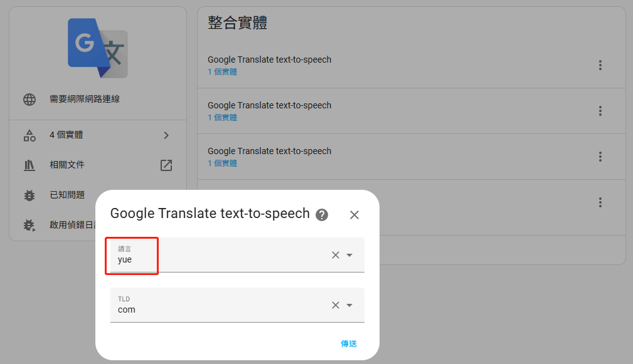Screen dimensions: 633x364
Task: Expand the TLD dropdown arrow
Action: [349, 305]
